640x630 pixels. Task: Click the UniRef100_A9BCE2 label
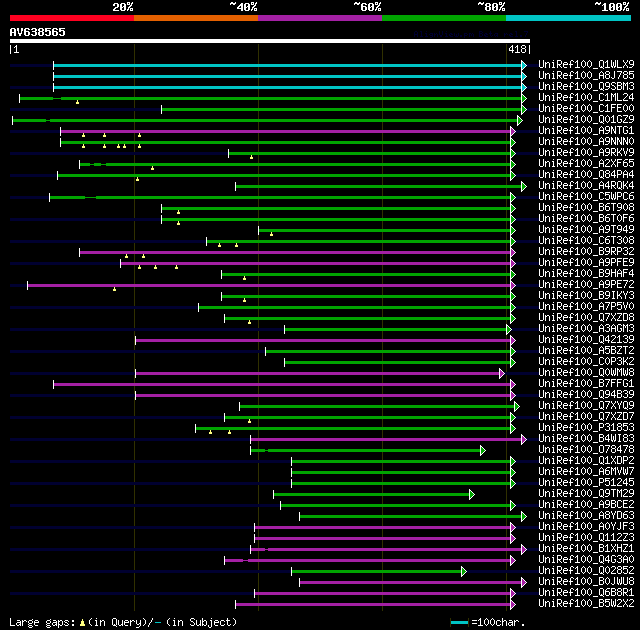(x=586, y=505)
